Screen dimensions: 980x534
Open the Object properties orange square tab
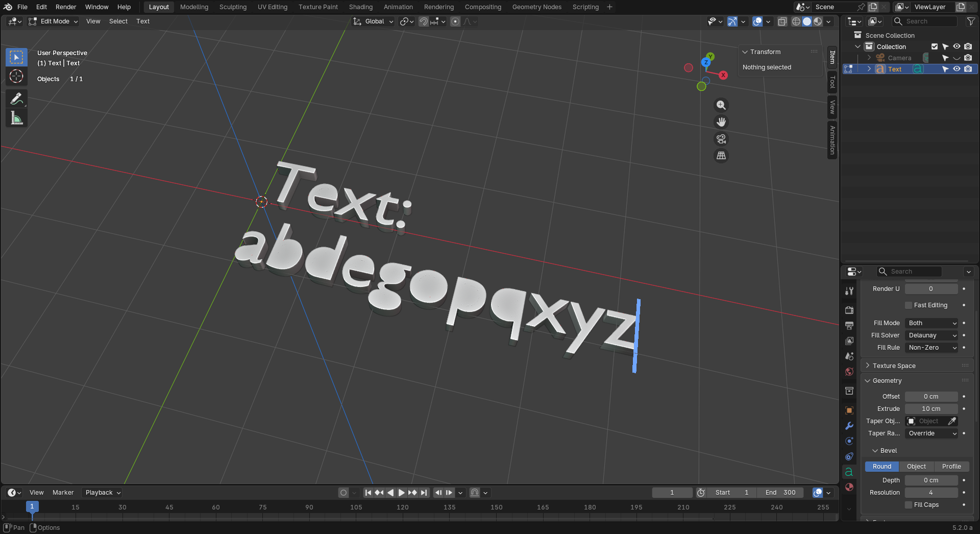click(849, 410)
